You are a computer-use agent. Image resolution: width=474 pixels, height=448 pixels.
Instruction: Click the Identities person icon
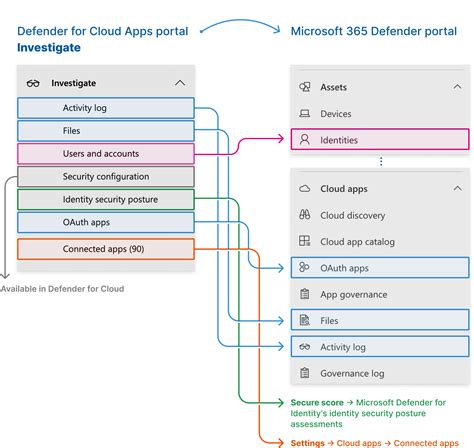[x=304, y=139]
